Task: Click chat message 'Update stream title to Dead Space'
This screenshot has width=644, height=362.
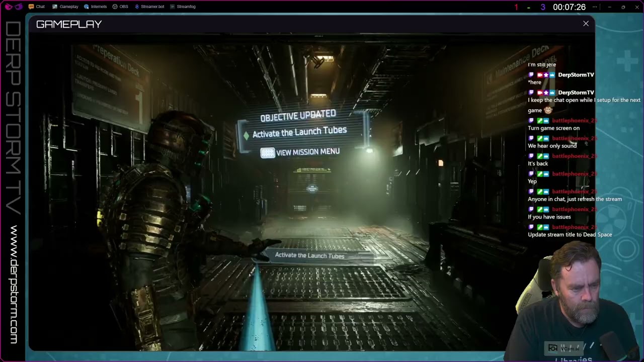Action: [x=570, y=235]
